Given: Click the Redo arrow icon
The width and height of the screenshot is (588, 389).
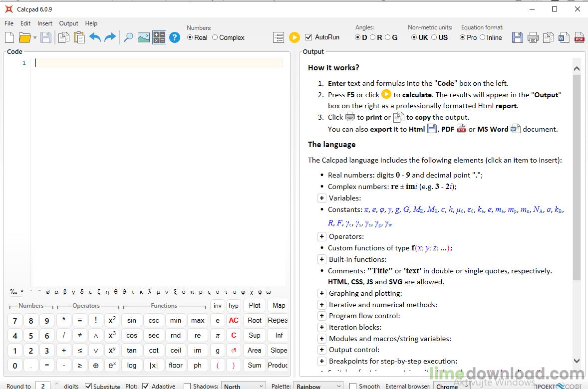Looking at the screenshot, I should pos(110,37).
